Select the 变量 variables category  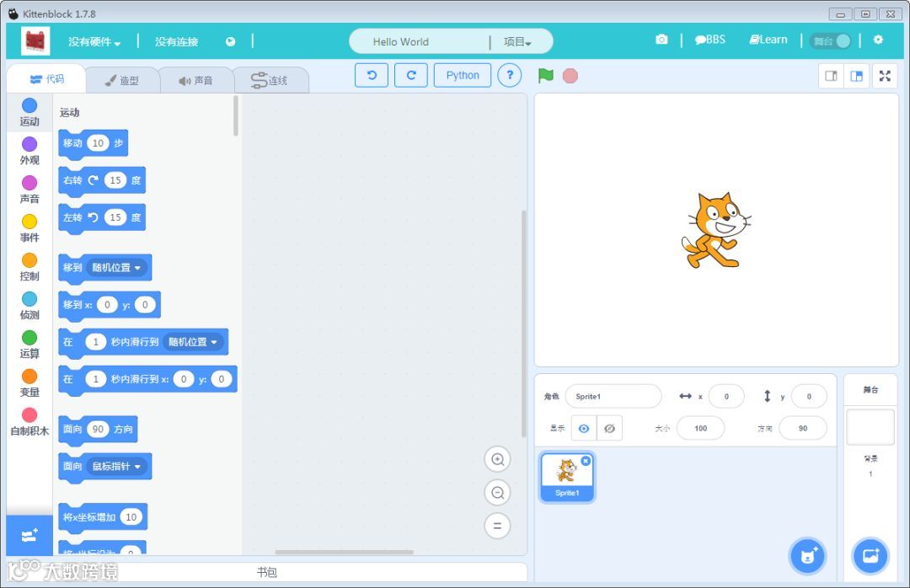pyautogui.click(x=29, y=383)
